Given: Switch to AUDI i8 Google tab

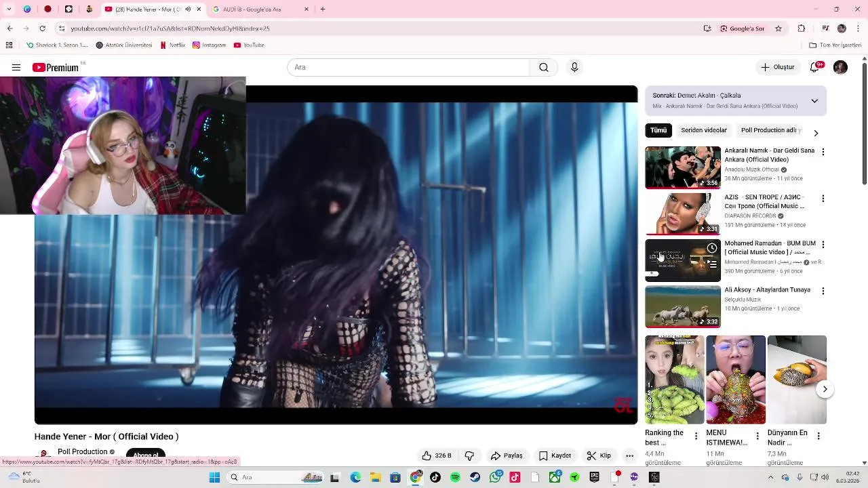Looking at the screenshot, I should point(261,9).
